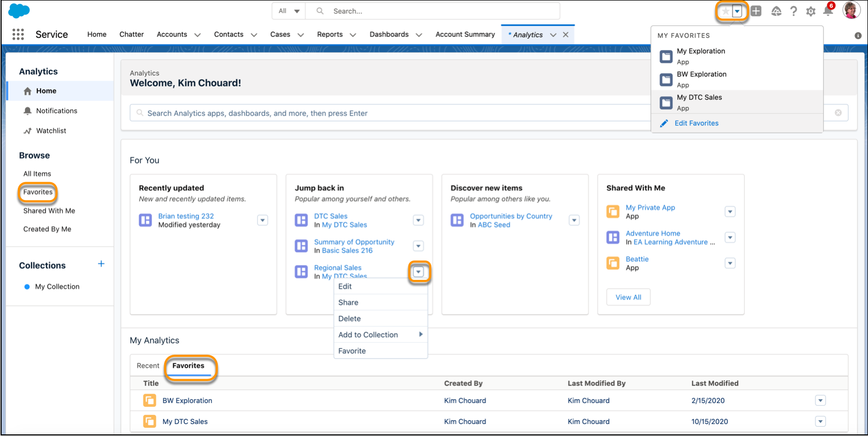
Task: Choose Share from context menu
Action: (x=381, y=303)
